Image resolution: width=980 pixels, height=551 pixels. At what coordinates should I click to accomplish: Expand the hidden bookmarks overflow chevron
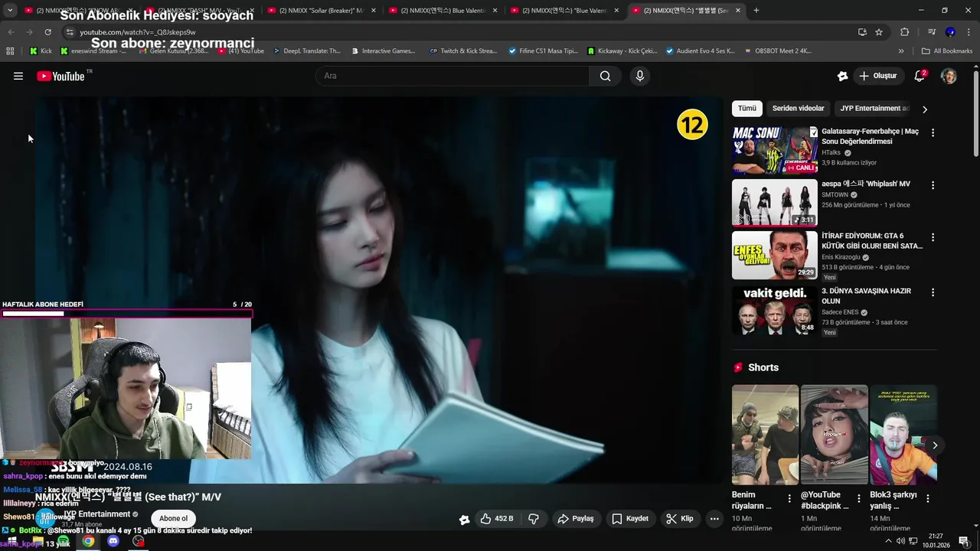[901, 51]
